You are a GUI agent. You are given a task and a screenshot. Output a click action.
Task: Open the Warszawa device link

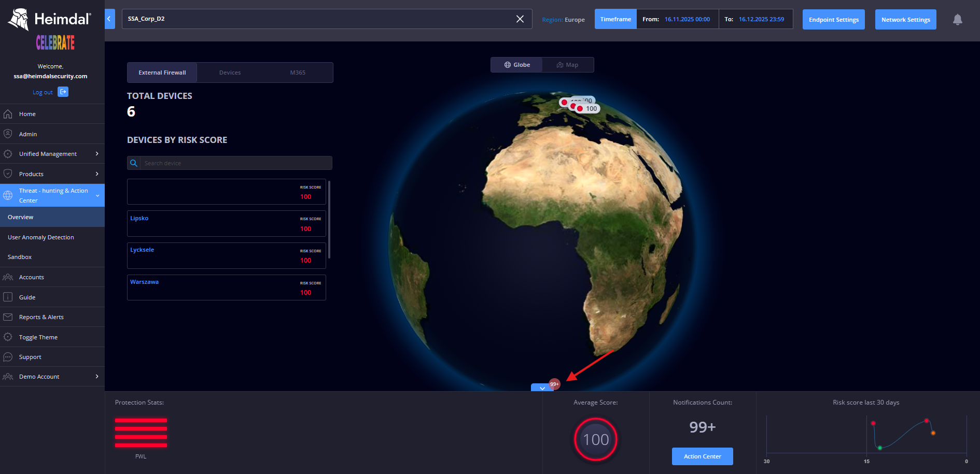pyautogui.click(x=145, y=282)
